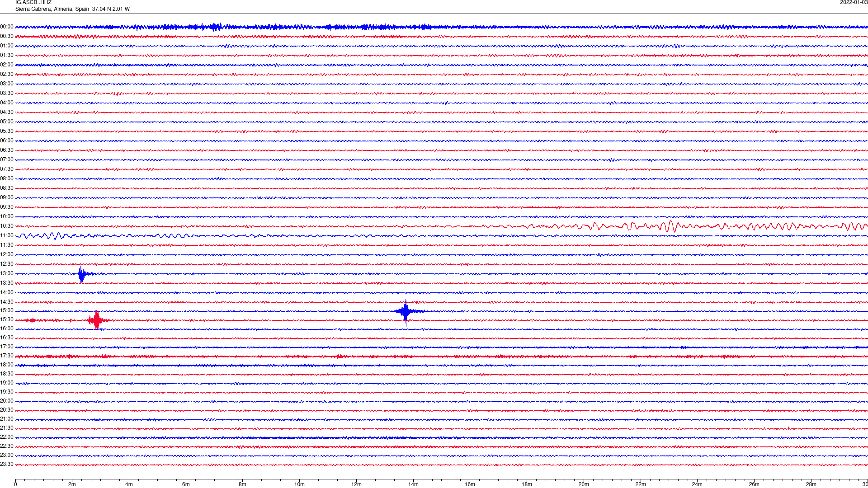The height and width of the screenshot is (488, 868).
Task: Select the 16:00 time row label
Action: pyautogui.click(x=7, y=329)
